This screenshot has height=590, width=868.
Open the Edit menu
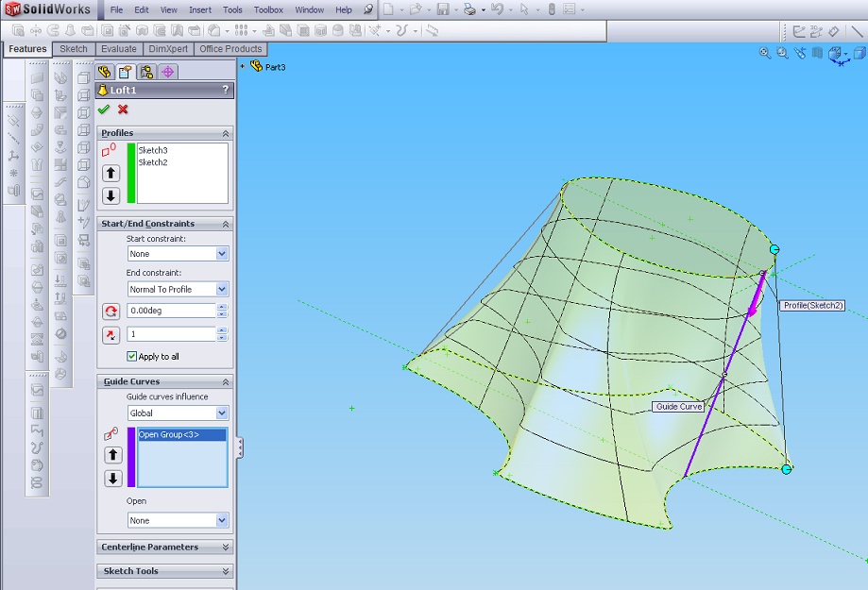pyautogui.click(x=142, y=10)
